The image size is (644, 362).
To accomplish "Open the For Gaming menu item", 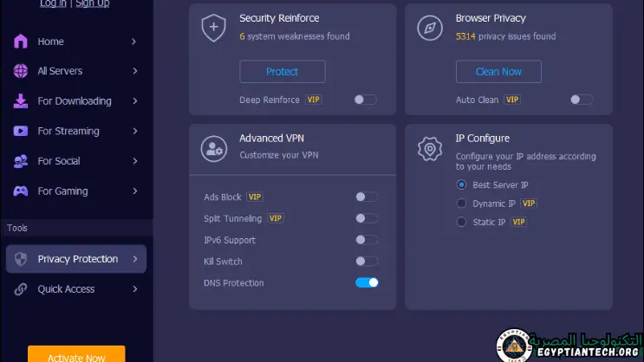I will 76,191.
